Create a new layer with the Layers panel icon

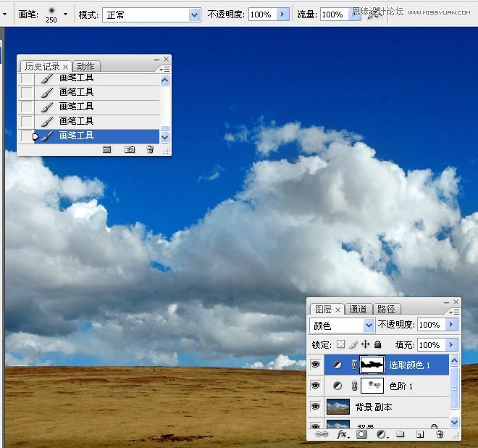(x=419, y=435)
